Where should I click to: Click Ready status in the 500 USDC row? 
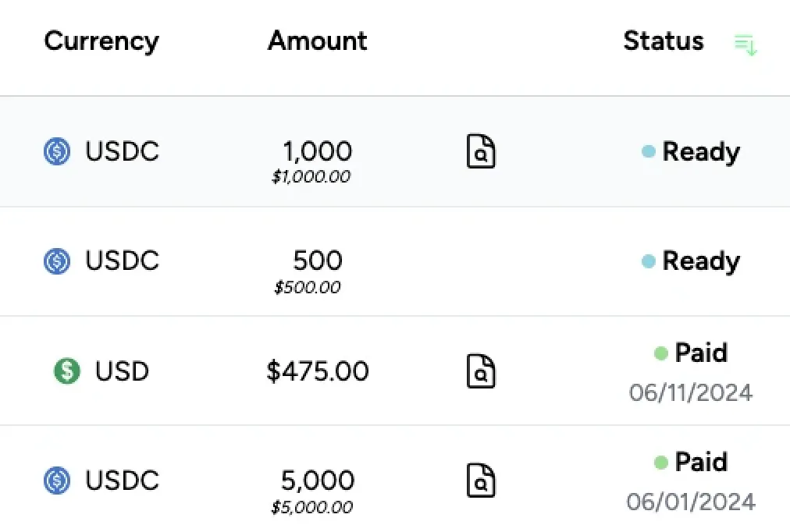700,261
